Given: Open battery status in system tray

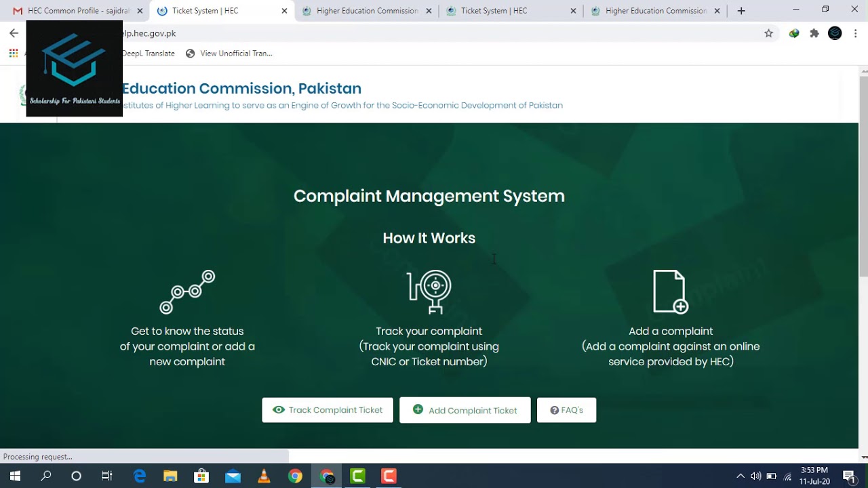Looking at the screenshot, I should [x=772, y=476].
